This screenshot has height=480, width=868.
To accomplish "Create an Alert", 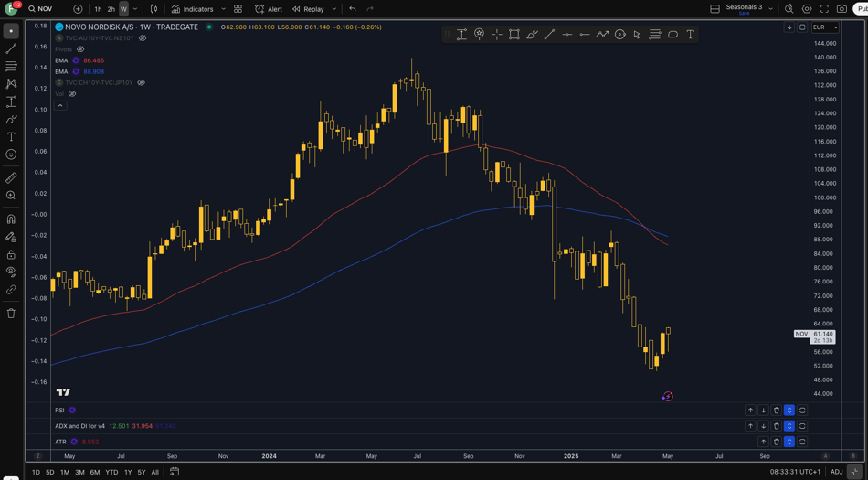I will pyautogui.click(x=269, y=9).
